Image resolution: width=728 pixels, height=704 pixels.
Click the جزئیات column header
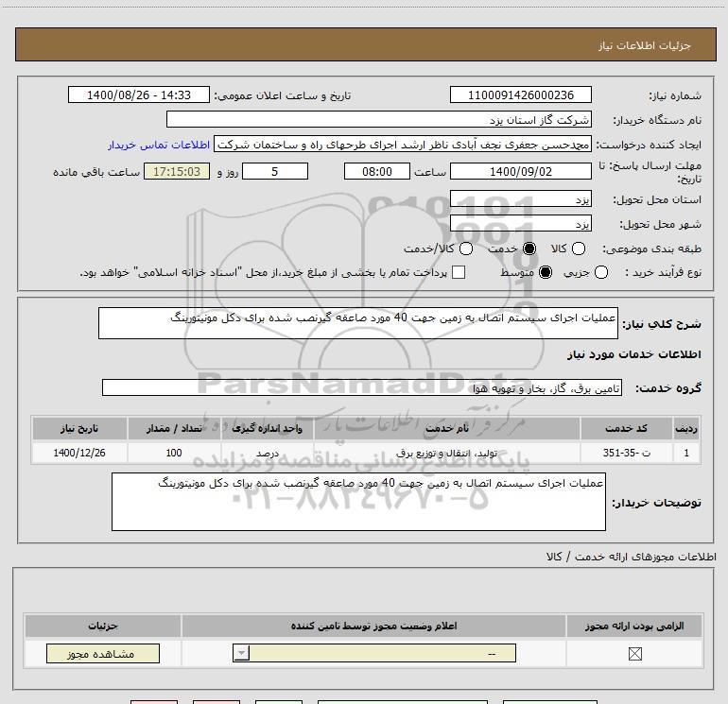pos(103,626)
